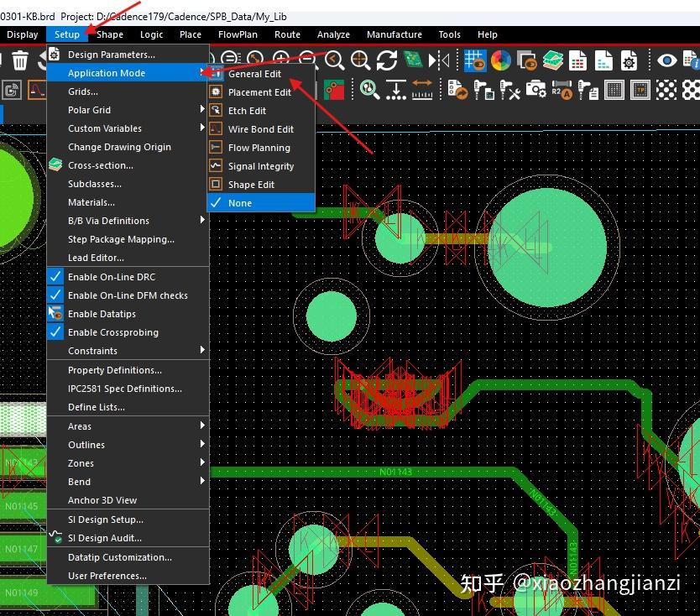The height and width of the screenshot is (616, 700).
Task: Click the Design Parameters gear document icon
Action: (54, 55)
